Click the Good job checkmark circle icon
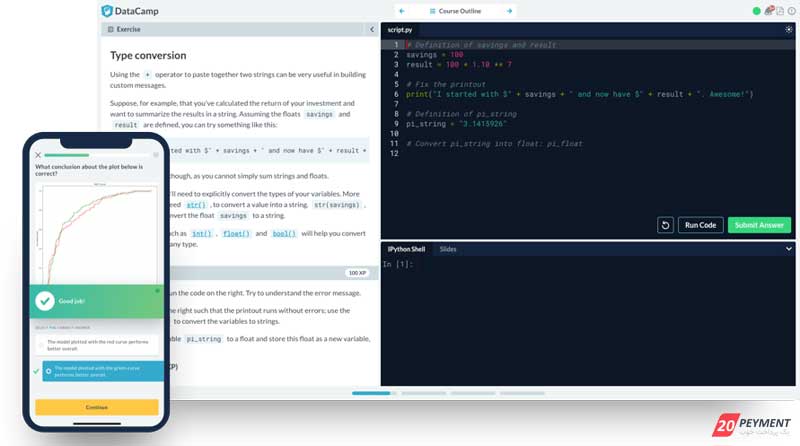Screen dimensions: 800x446 [x=45, y=301]
